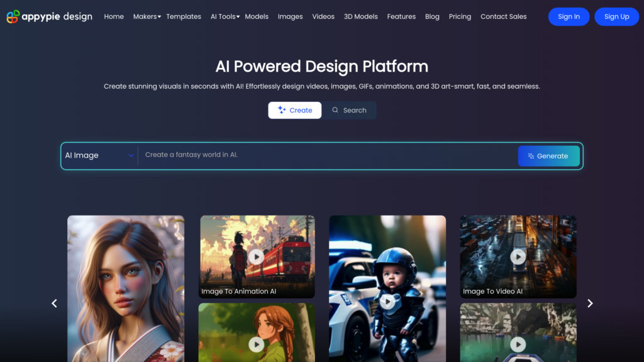This screenshot has width=644, height=362.
Task: Open the Templates page
Action: 183,16
